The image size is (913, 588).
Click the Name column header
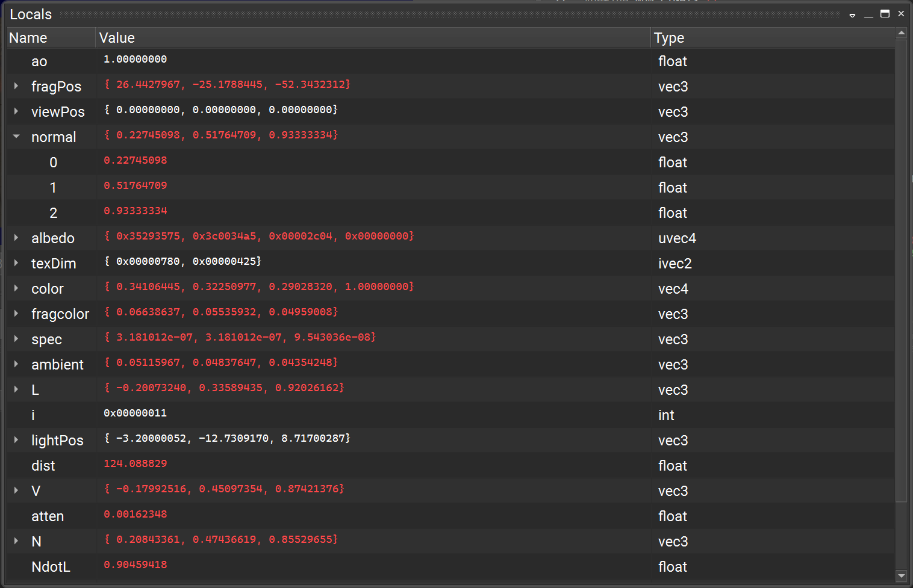(28, 37)
